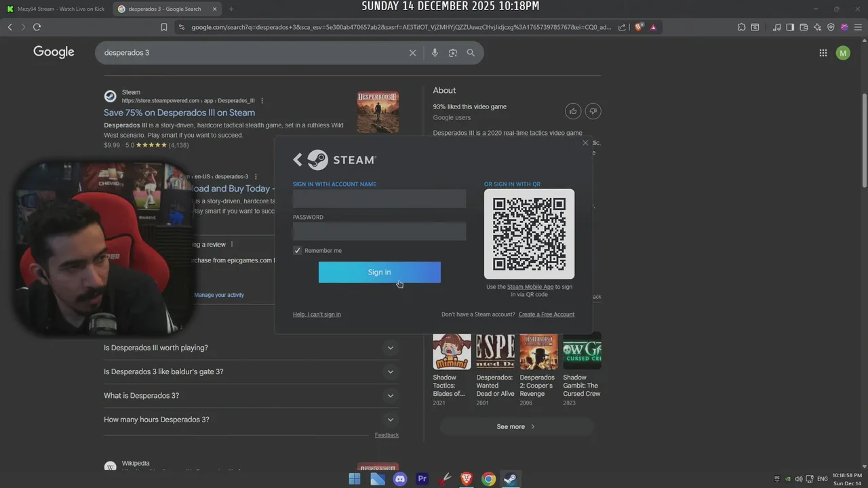Go back in the browser

9,27
